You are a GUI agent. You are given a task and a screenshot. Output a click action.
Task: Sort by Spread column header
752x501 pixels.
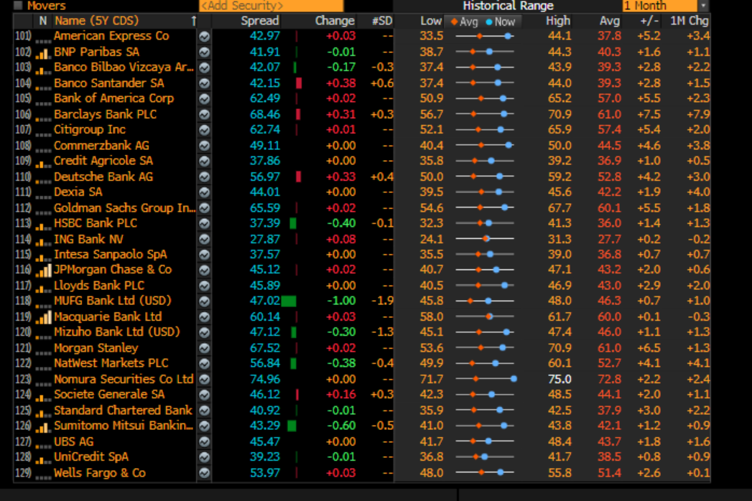point(259,21)
